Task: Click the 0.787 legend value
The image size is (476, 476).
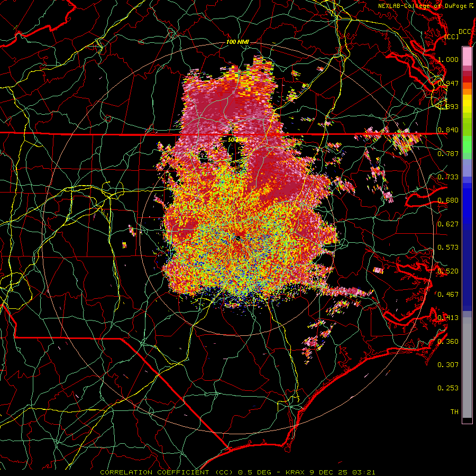Action: pyautogui.click(x=448, y=153)
